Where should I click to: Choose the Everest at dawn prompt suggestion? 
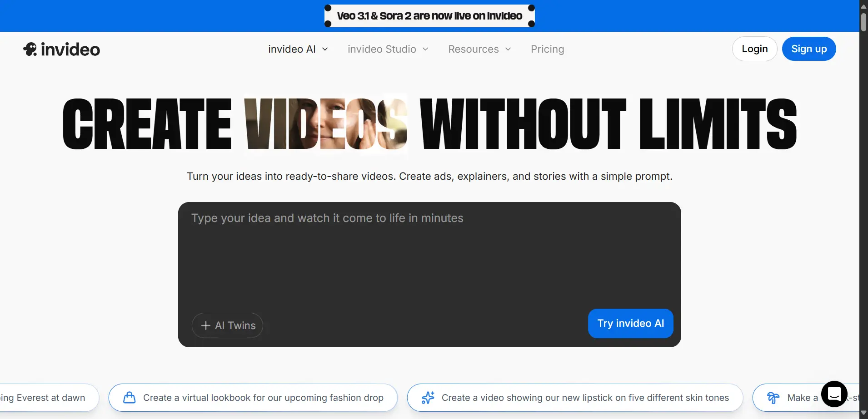pos(45,398)
